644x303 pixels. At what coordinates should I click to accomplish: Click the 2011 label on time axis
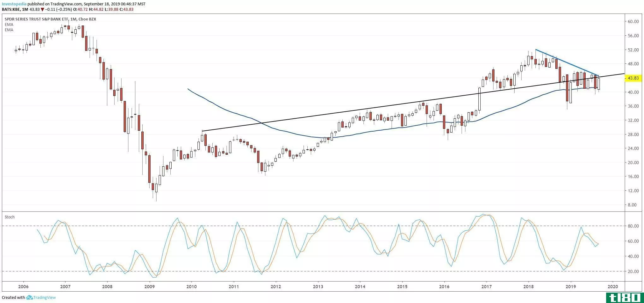pos(234,287)
